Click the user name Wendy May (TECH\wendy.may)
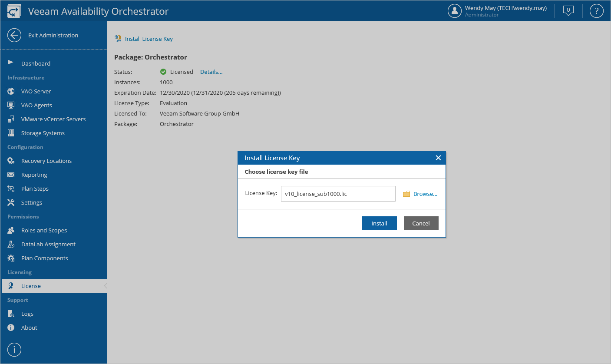This screenshot has height=364, width=611. tap(506, 8)
